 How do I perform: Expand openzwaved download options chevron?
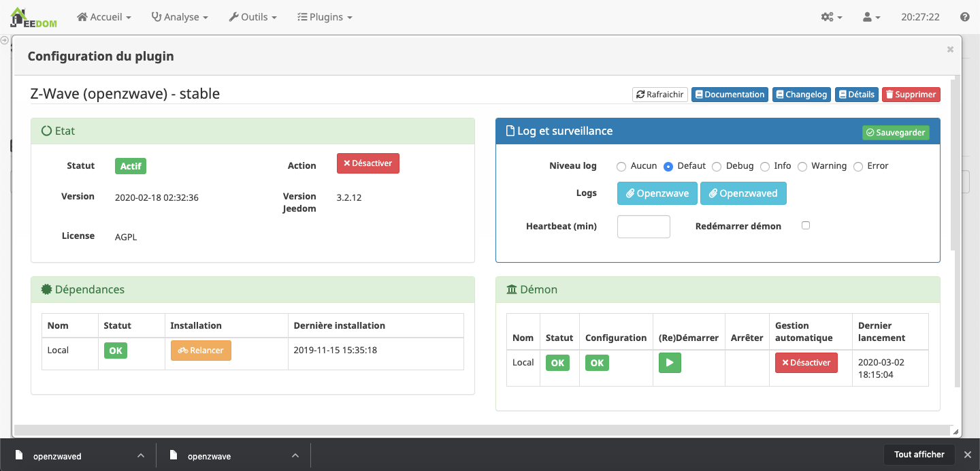click(x=140, y=455)
